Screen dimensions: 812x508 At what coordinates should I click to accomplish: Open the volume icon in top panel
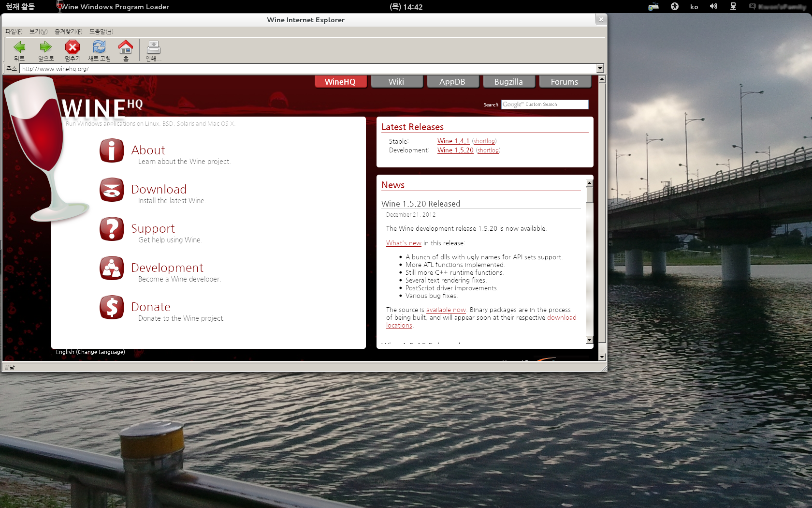pyautogui.click(x=713, y=6)
